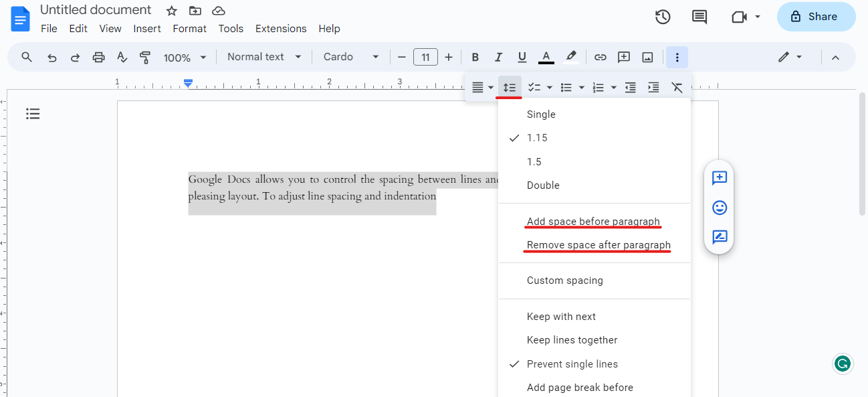The width and height of the screenshot is (868, 397).
Task: Click the version history clock icon
Action: pyautogui.click(x=662, y=17)
